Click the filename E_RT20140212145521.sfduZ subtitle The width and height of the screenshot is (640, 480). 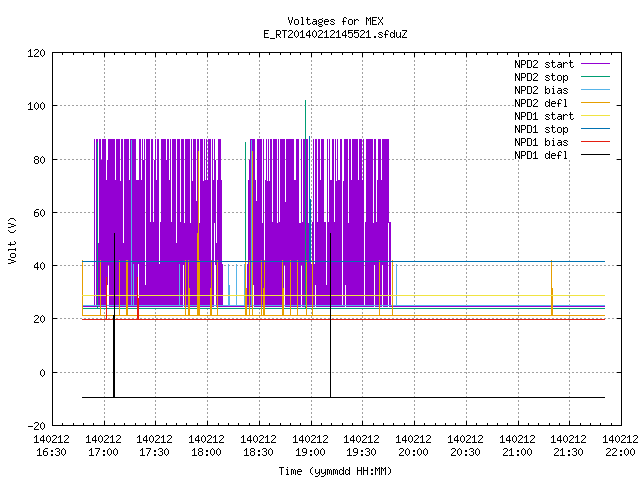[335, 34]
